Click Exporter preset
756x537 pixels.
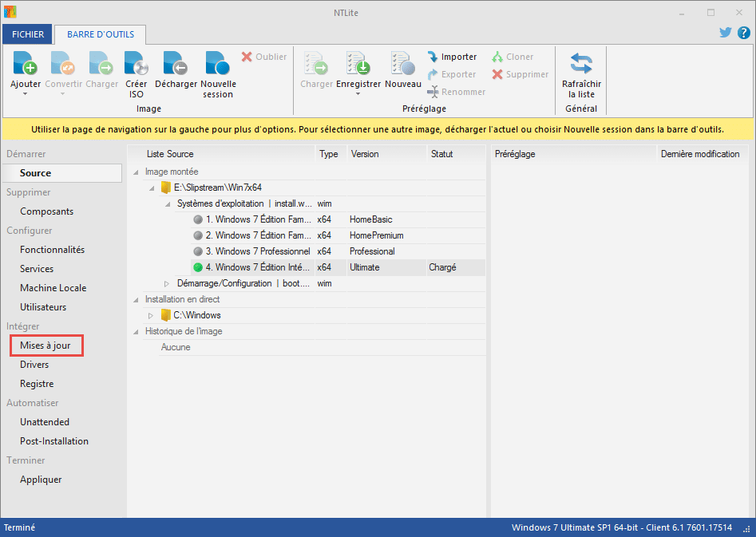(x=451, y=74)
